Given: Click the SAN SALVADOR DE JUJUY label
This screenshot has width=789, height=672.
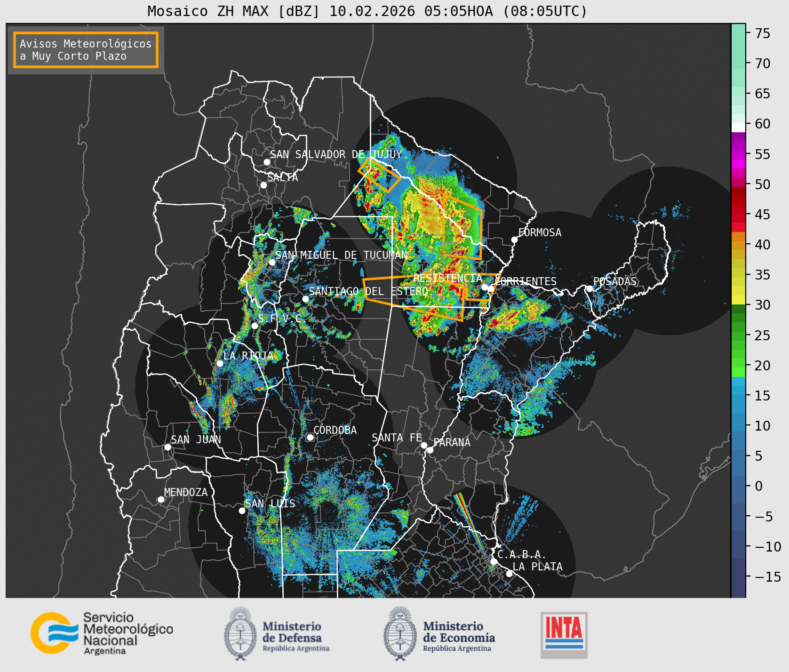Looking at the screenshot, I should pos(336,154).
